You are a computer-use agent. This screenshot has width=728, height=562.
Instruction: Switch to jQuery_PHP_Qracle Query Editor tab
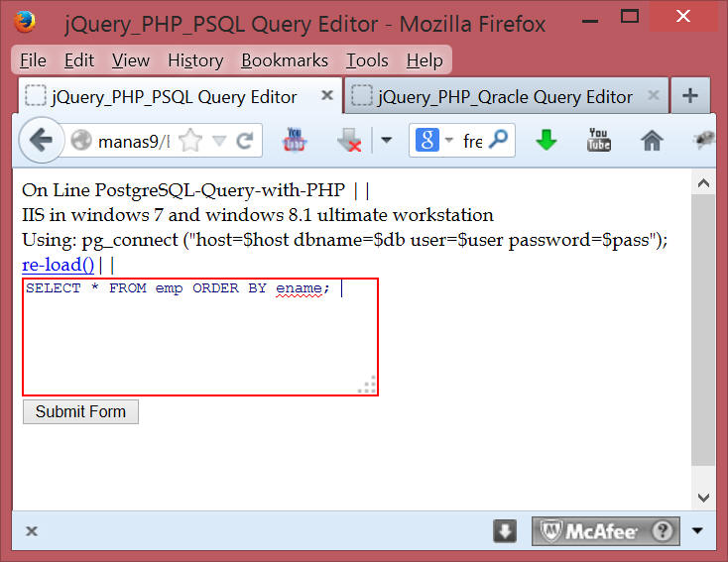point(504,96)
